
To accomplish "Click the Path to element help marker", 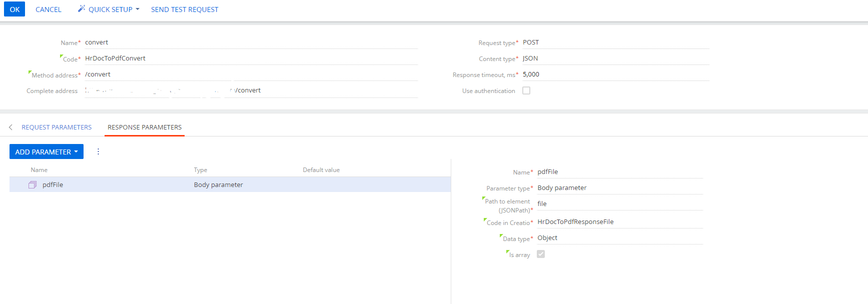I will (484, 198).
